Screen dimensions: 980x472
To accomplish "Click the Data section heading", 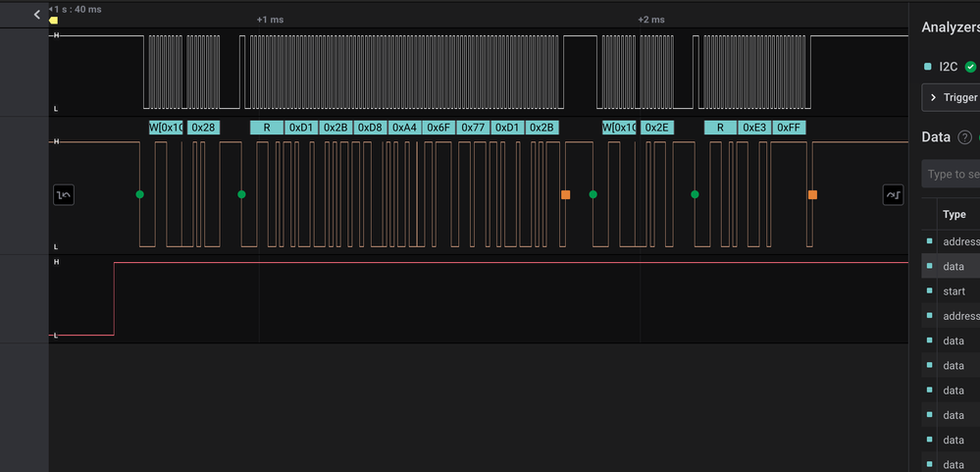I will coord(936,137).
